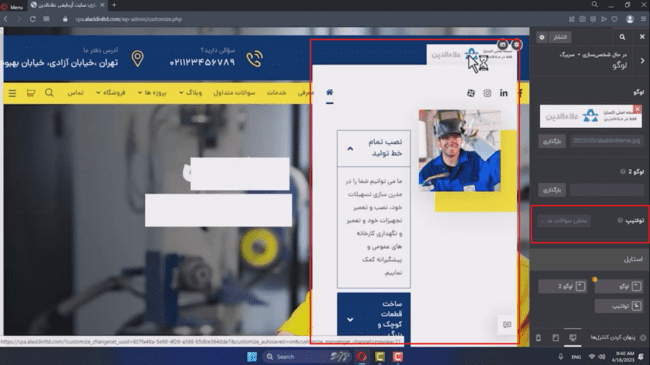The image size is (650, 365).
Task: Click the taskbar Search box
Action: (307, 357)
